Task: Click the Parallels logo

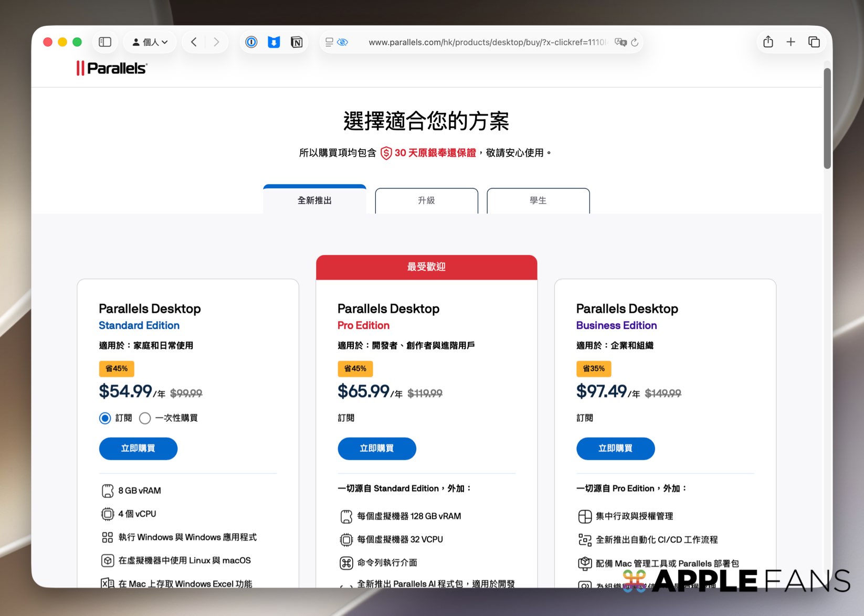Action: point(112,68)
